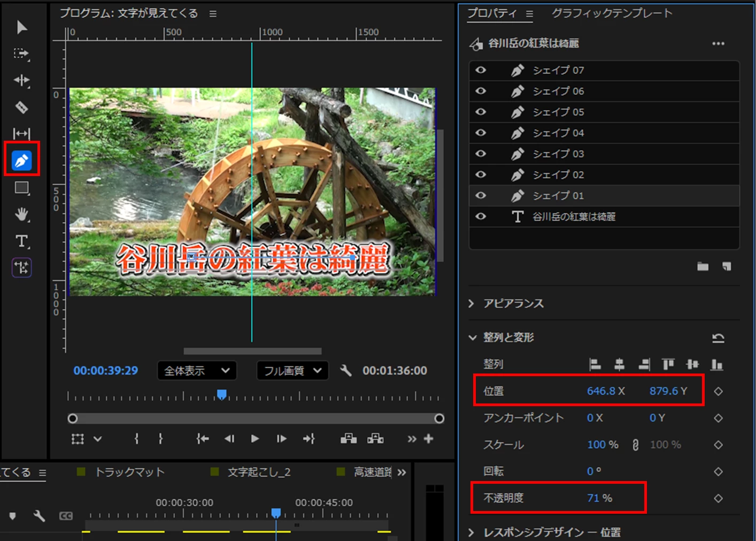756x541 pixels.
Task: Open the properties panel more options
Action: [x=718, y=43]
